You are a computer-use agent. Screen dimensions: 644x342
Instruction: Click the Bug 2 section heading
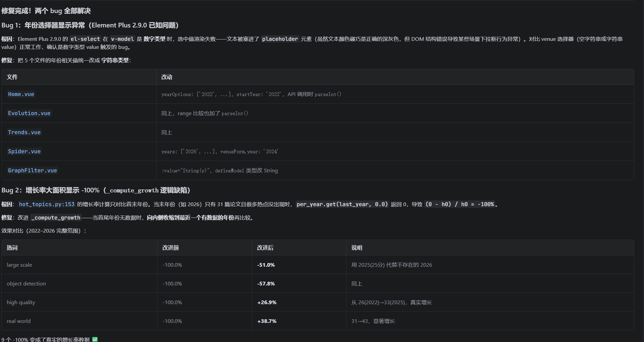(x=96, y=190)
